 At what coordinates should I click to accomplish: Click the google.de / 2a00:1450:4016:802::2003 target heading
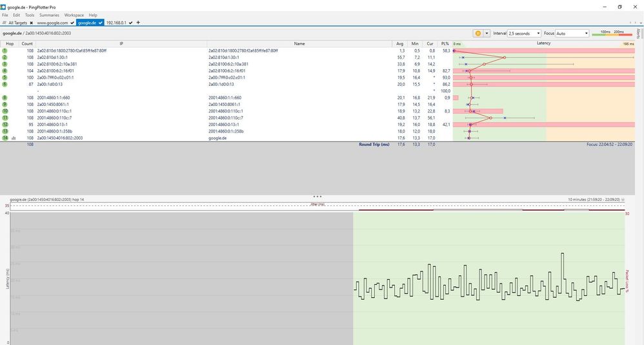[37, 34]
